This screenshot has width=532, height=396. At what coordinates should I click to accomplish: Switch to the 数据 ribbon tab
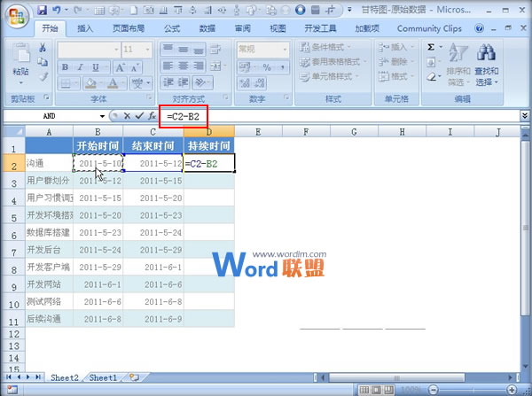[207, 29]
